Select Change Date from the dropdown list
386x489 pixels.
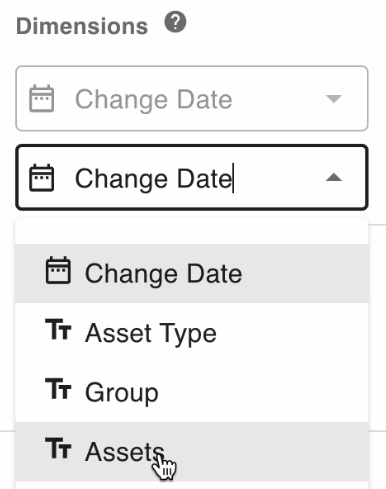(192, 273)
